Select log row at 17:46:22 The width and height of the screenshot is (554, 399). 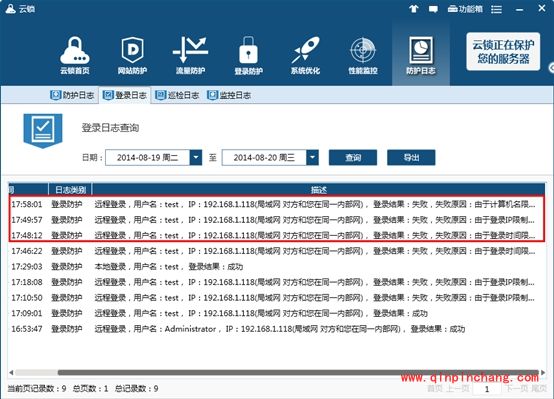coord(276,251)
